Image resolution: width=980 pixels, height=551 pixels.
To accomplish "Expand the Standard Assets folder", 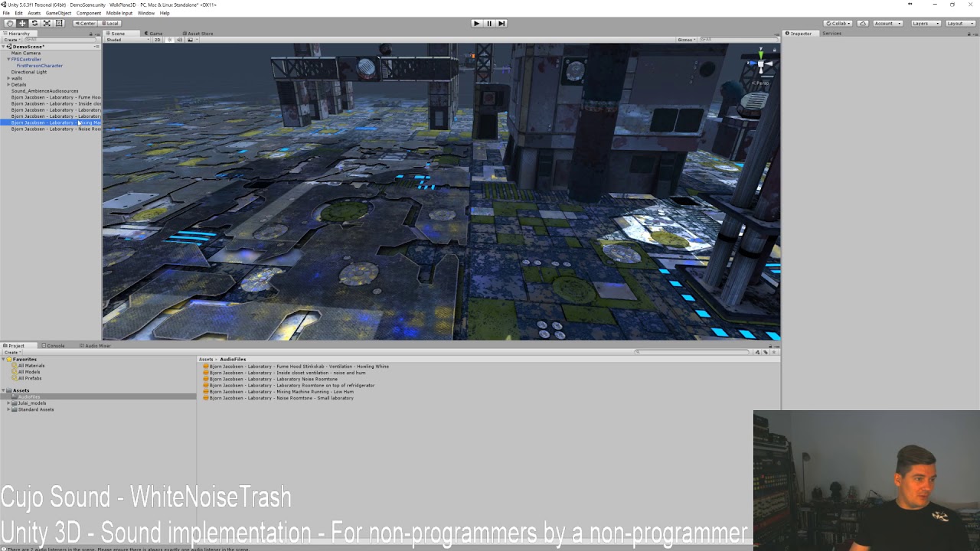I will 8,409.
